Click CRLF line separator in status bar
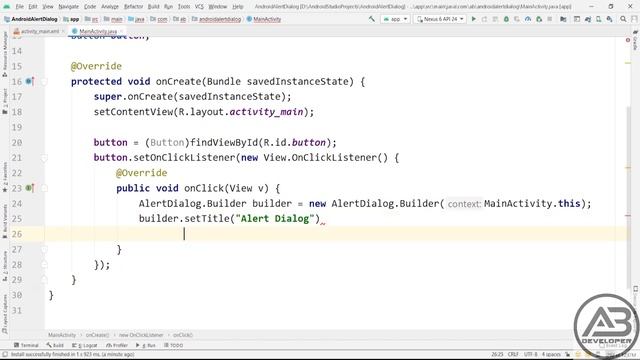The height and width of the screenshot is (360, 640). pyautogui.click(x=513, y=354)
